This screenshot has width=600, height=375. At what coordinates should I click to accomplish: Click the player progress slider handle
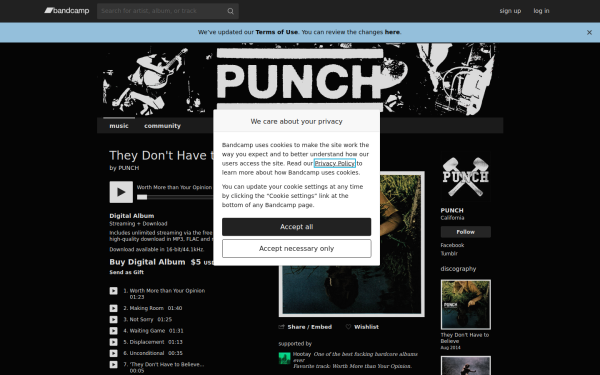point(142,197)
